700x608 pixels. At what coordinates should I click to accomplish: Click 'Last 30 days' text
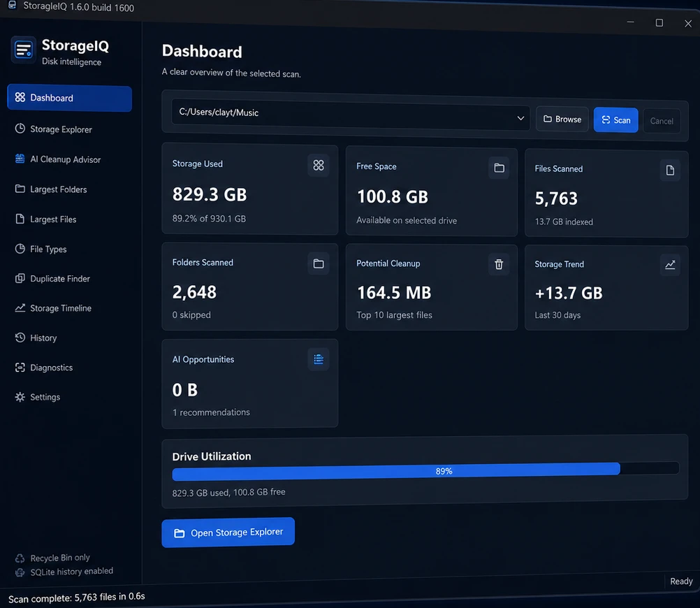[x=557, y=315]
